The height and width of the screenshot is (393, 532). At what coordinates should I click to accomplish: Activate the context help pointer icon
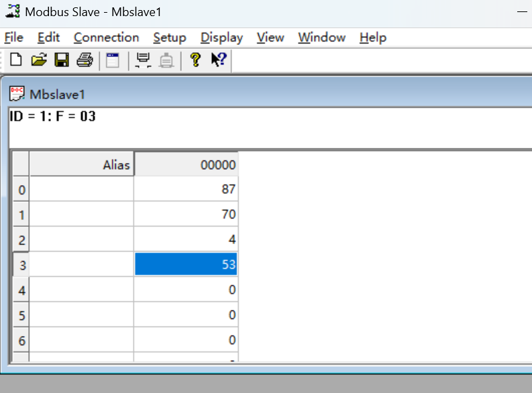pos(219,60)
